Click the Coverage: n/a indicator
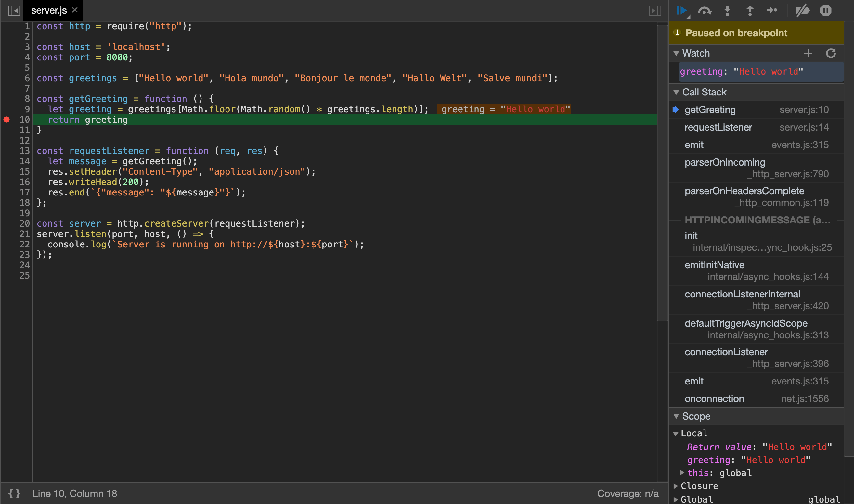Screen dimensions: 854x504 [628, 494]
